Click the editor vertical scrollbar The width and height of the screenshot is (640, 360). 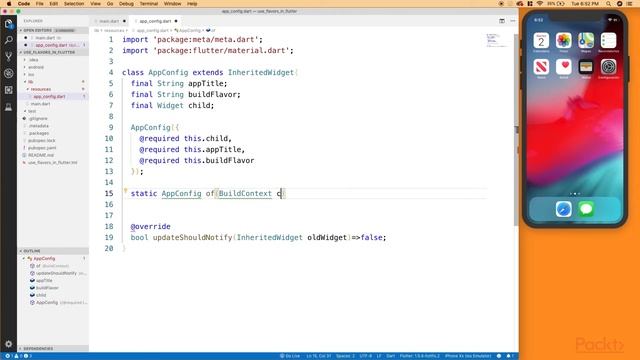click(516, 129)
